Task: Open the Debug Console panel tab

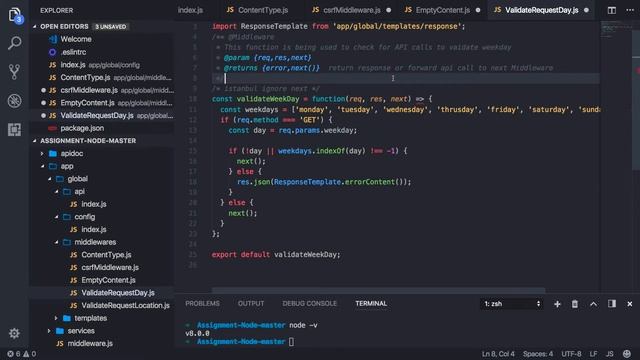Action: click(309, 304)
